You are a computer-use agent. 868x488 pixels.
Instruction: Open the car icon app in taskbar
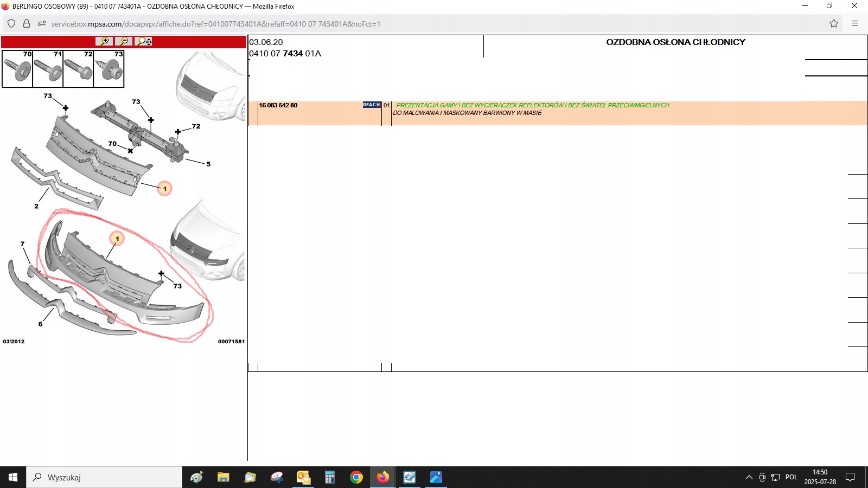pyautogui.click(x=410, y=477)
